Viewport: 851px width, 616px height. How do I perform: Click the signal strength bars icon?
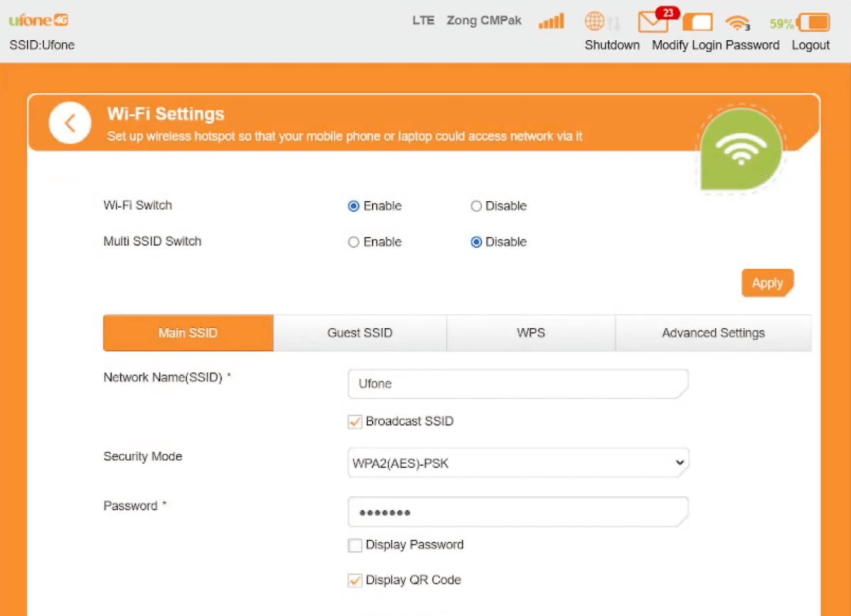[551, 22]
